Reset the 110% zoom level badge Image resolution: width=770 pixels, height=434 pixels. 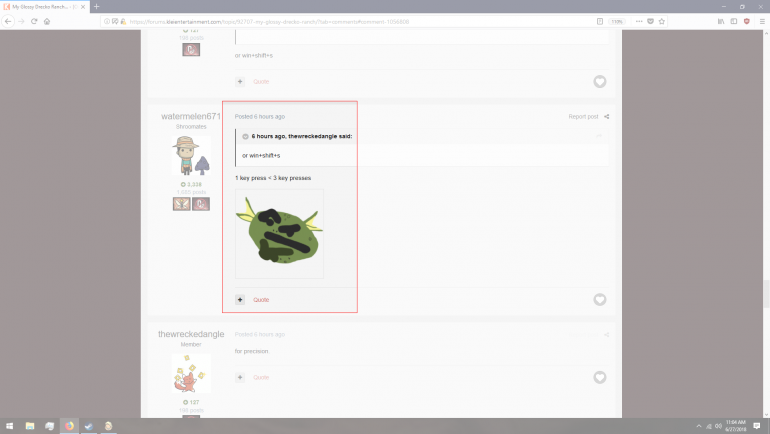pos(617,22)
